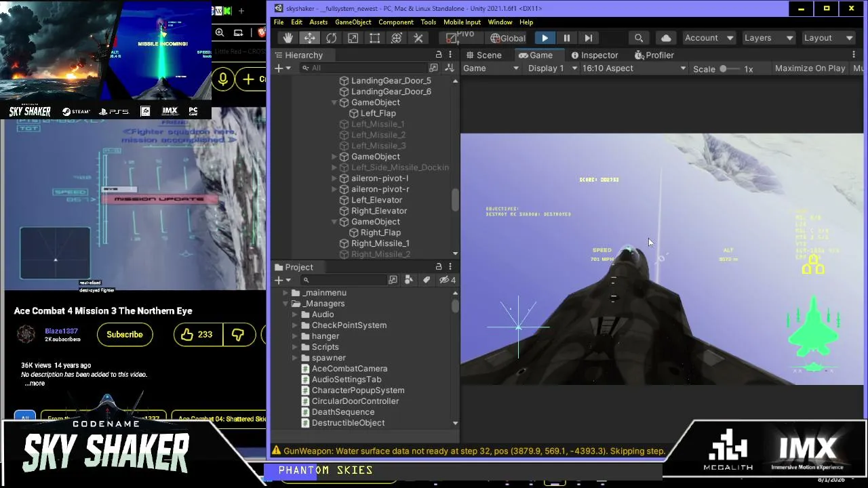Open the Assets menu

pyautogui.click(x=318, y=22)
